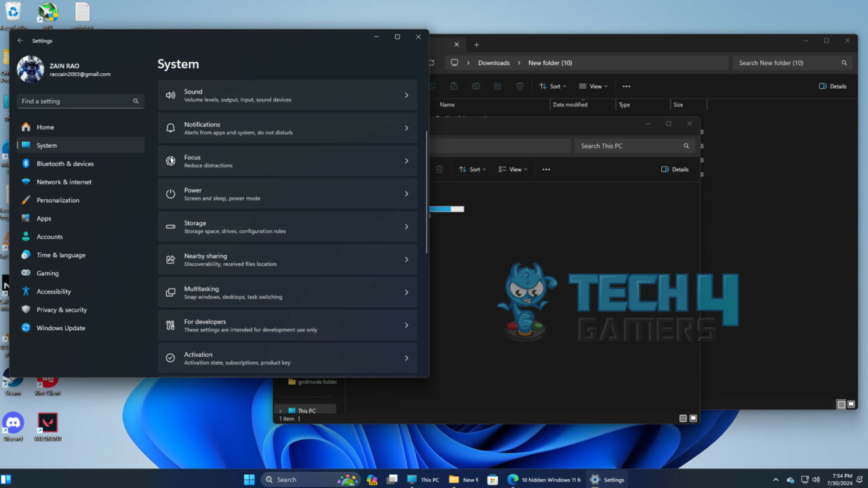Click the Rename icon in File Explorer
Screen dimensions: 868x488
click(476, 86)
